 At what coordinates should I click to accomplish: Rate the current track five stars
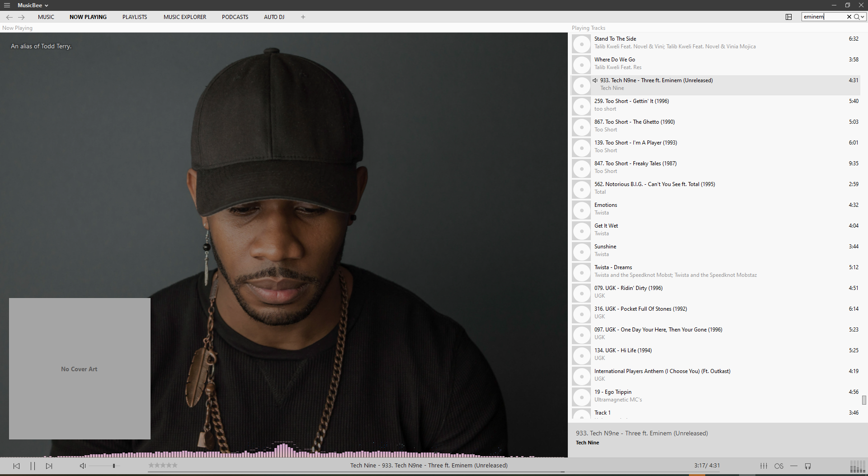175,465
